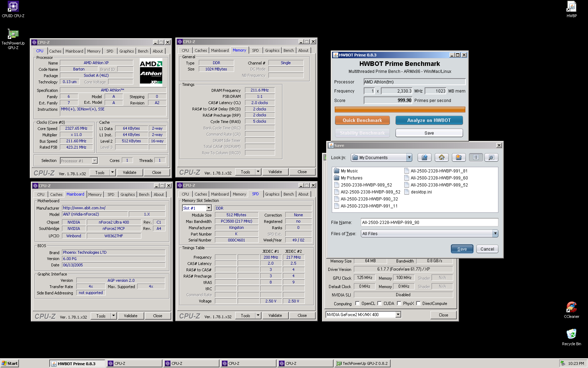Open the My Music folder
The width and height of the screenshot is (588, 368).
[x=346, y=171]
